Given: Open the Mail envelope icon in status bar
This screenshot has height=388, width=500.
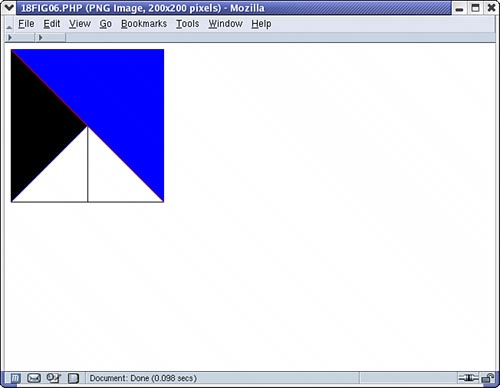Looking at the screenshot, I should (x=34, y=378).
